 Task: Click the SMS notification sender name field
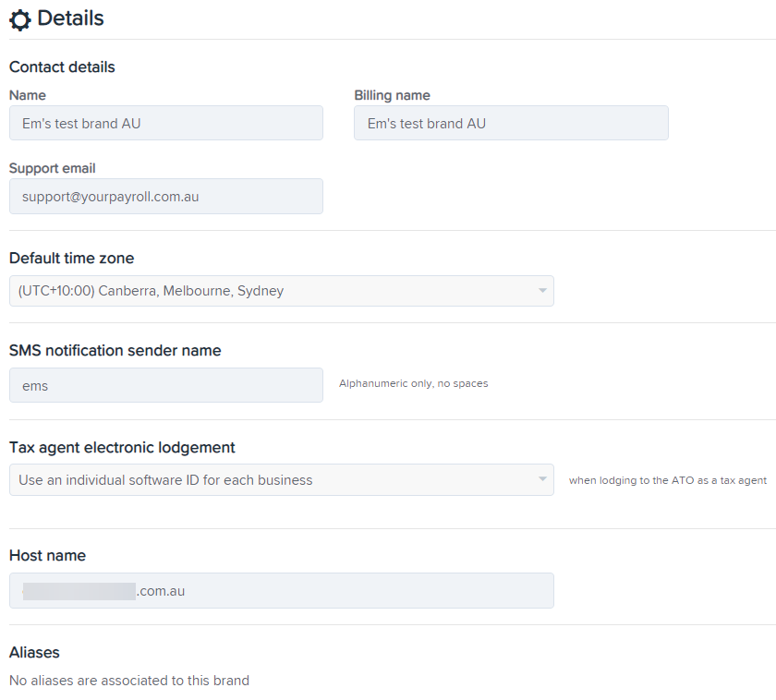pos(166,385)
